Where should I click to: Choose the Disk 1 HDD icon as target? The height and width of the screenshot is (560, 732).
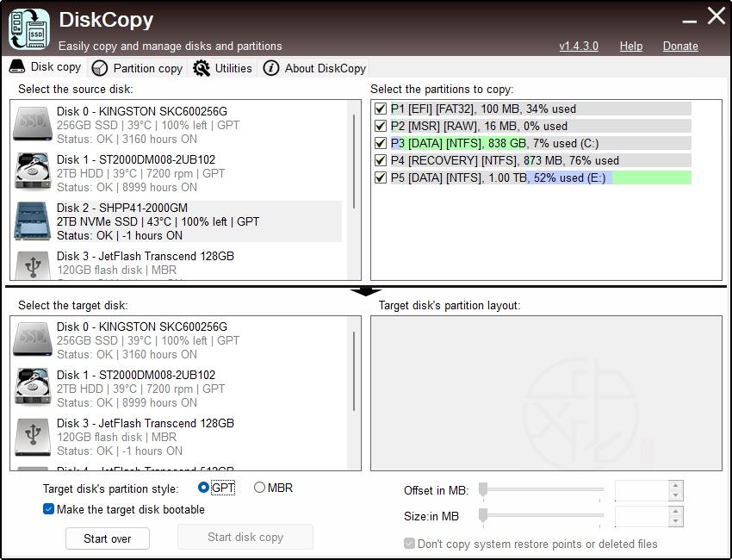(33, 388)
